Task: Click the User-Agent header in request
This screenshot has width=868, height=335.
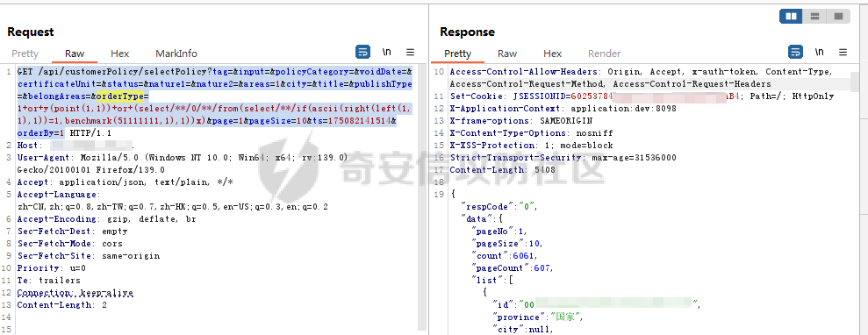Action: [183, 164]
